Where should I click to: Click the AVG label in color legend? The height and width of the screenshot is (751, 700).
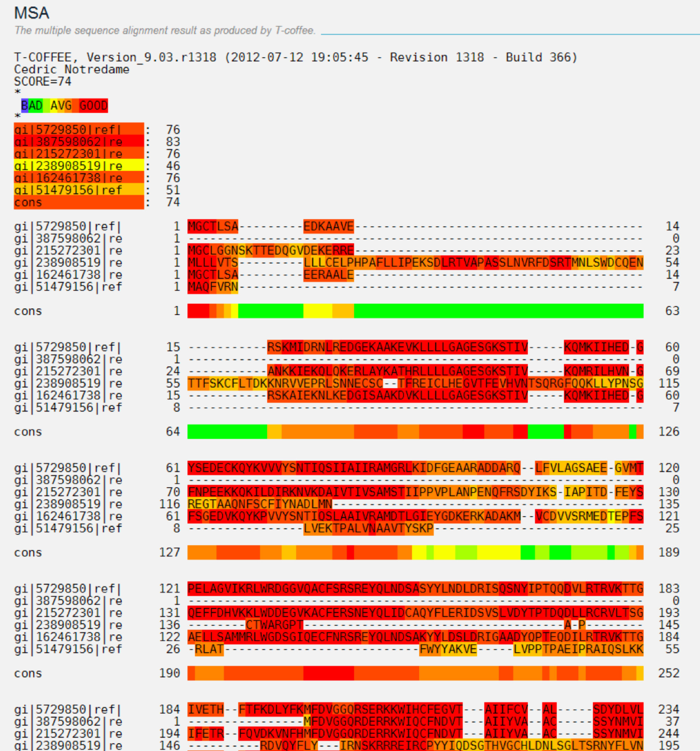[x=61, y=106]
